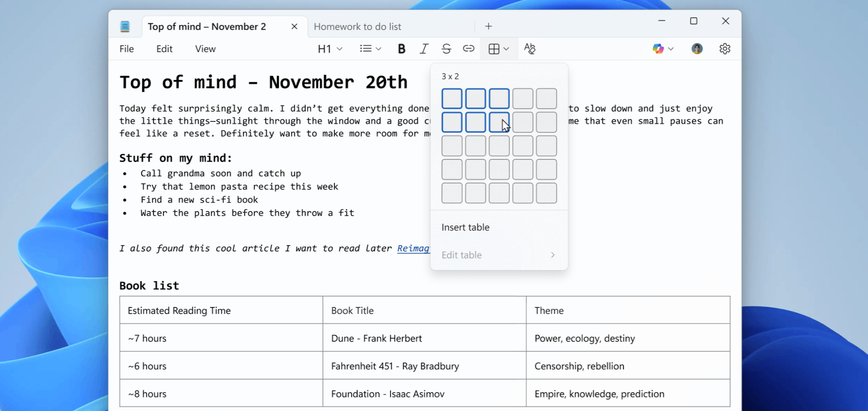Click the bullet Water the plants
The height and width of the screenshot is (411, 868).
coord(247,213)
